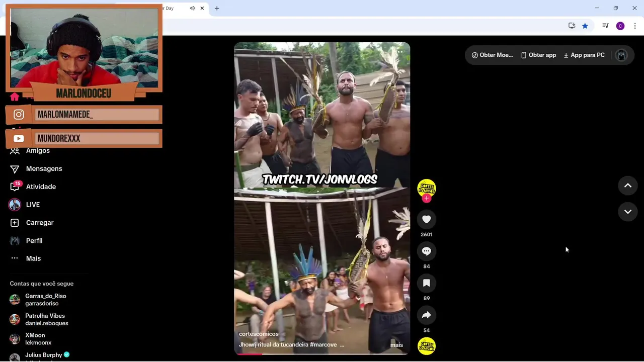The image size is (644, 362).
Task: Pause the playing video
Action: coord(322,198)
